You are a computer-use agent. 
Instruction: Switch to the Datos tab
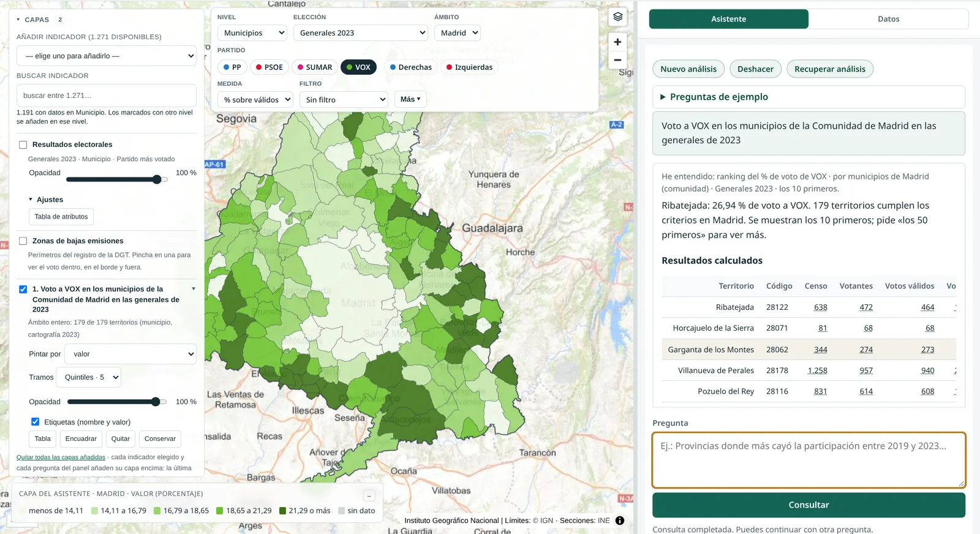click(889, 19)
